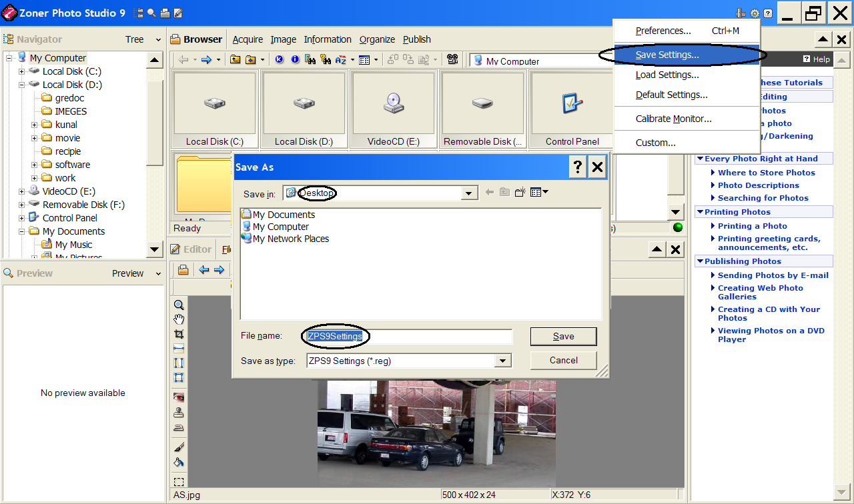Click the view mode icon in Save As

pyautogui.click(x=539, y=193)
